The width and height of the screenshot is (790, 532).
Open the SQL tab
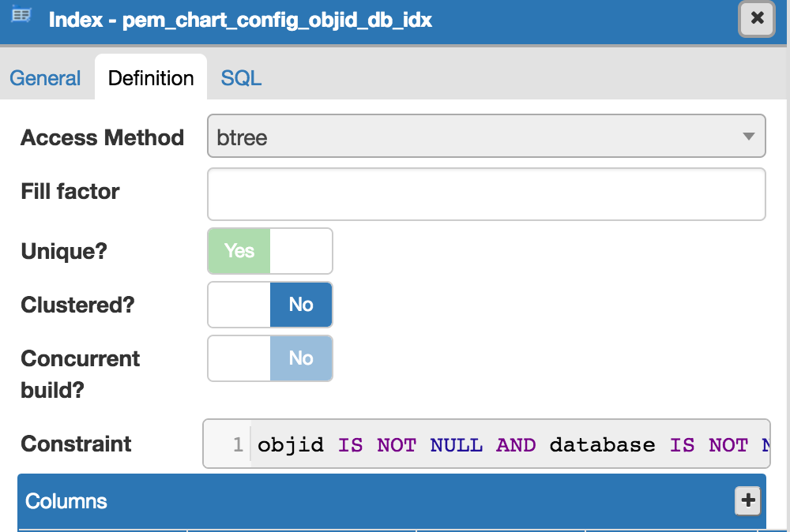tap(241, 78)
